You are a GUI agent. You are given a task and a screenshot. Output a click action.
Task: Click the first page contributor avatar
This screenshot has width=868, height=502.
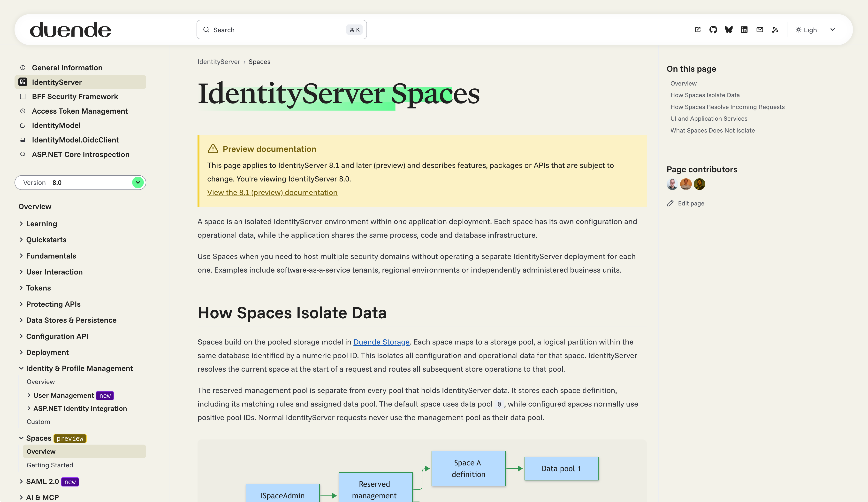tap(672, 184)
